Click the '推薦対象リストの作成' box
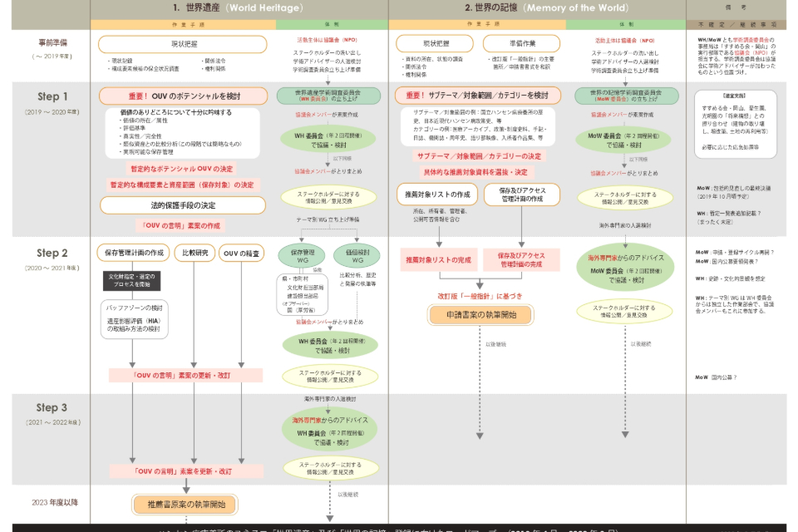Screen dimensions: 798x532 click(x=437, y=195)
